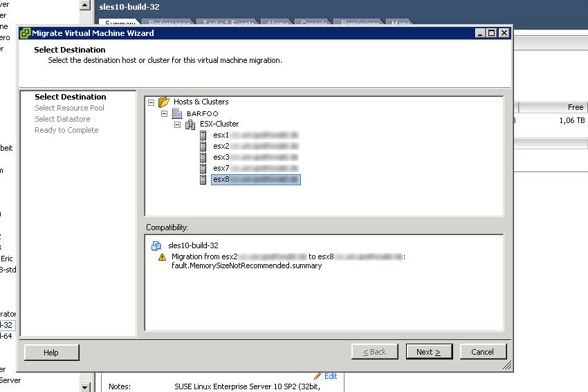Viewport: 588px width, 392px height.
Task: Go to Select Destination wizard step
Action: [x=71, y=97]
